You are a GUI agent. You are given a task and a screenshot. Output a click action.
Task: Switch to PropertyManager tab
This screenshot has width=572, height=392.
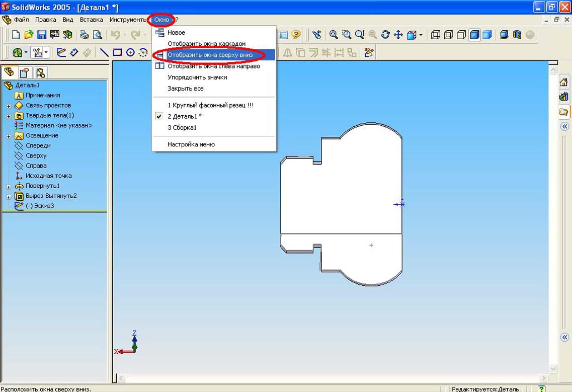[25, 72]
